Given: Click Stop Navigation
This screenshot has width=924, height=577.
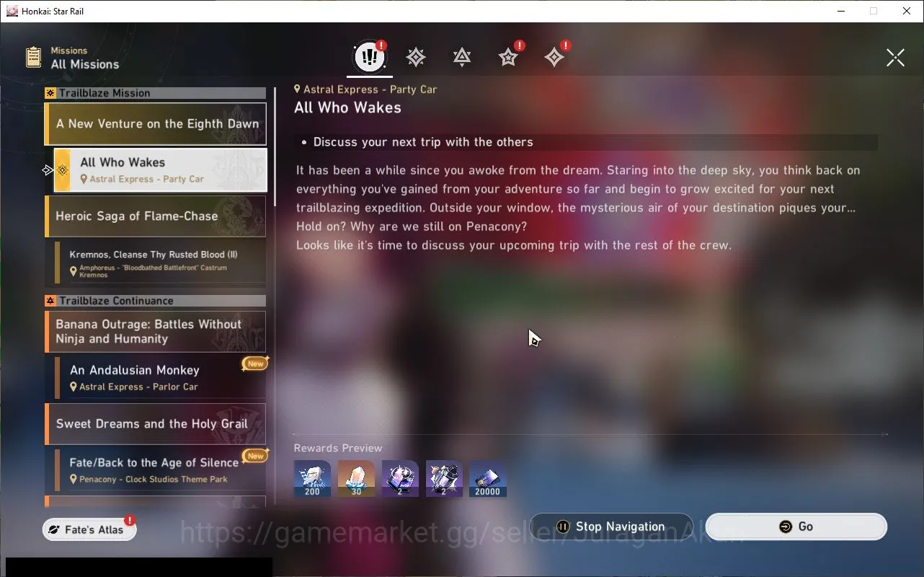Looking at the screenshot, I should point(611,527).
